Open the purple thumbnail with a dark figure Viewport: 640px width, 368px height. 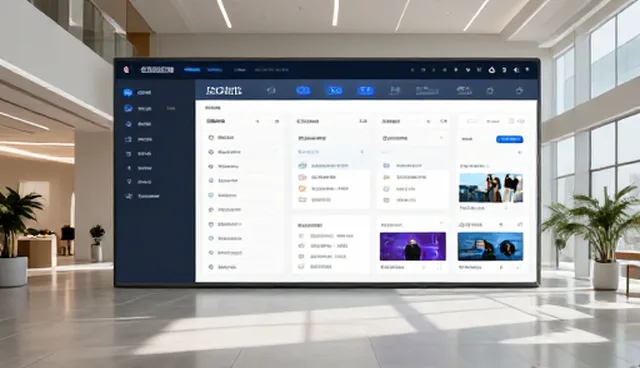click(413, 246)
